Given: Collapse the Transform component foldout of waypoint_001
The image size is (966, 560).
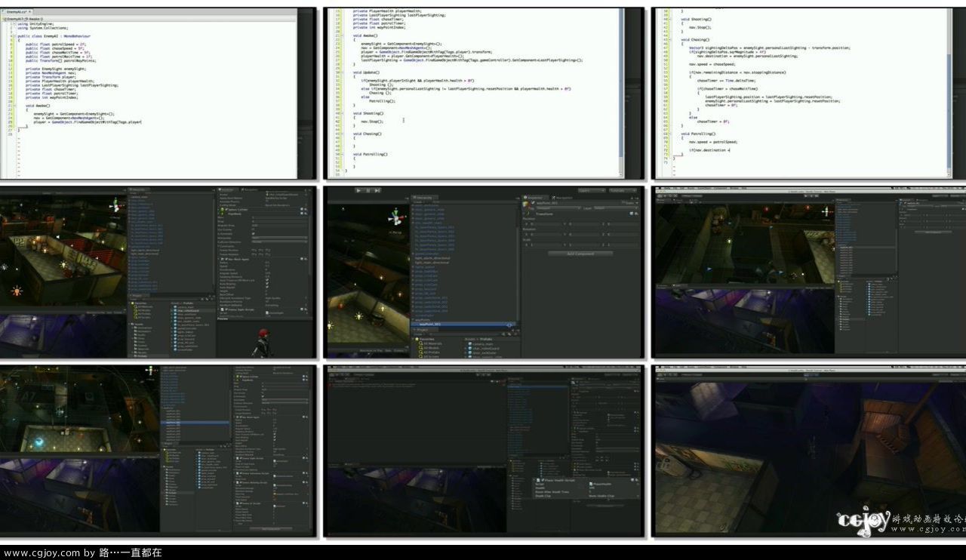Looking at the screenshot, I should pos(524,214).
